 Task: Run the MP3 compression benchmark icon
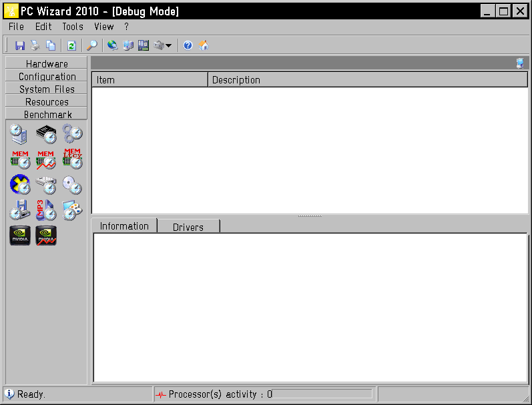[x=46, y=210]
